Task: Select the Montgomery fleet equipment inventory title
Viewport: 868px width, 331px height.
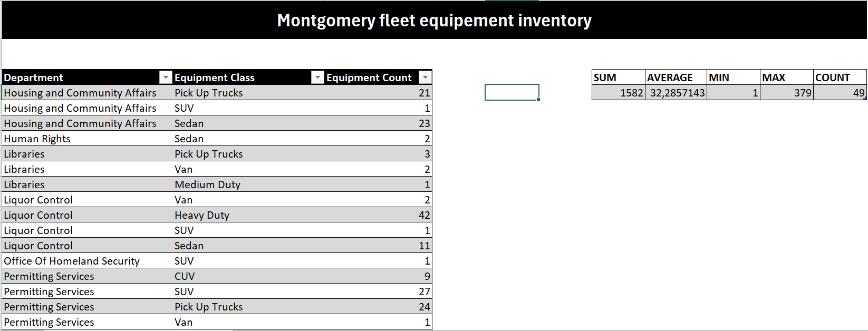Action: pos(435,20)
